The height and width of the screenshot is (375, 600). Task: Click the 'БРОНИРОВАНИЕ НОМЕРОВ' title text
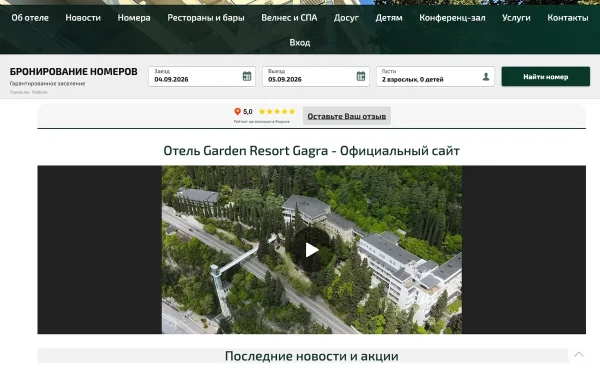click(73, 72)
